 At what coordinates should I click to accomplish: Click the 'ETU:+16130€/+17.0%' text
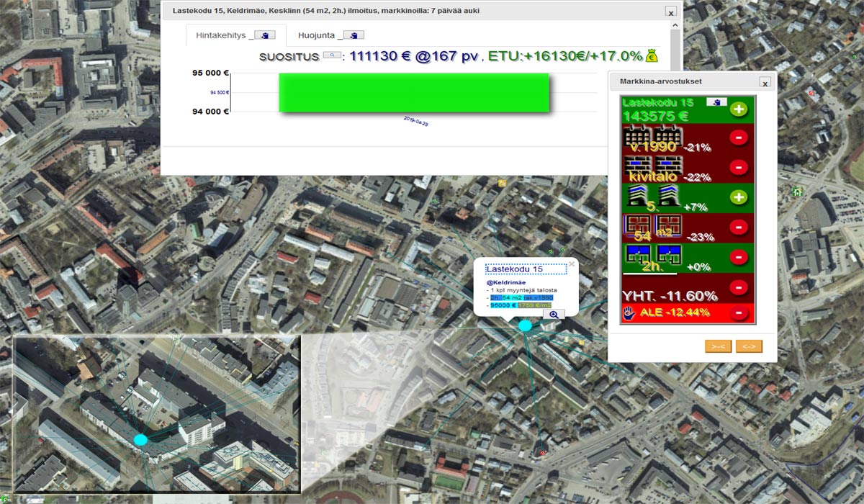tap(565, 56)
